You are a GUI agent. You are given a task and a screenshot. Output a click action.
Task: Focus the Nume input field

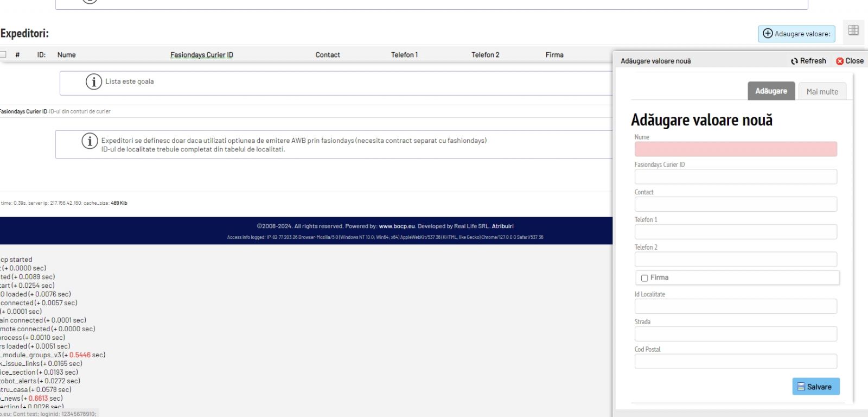[x=735, y=149]
